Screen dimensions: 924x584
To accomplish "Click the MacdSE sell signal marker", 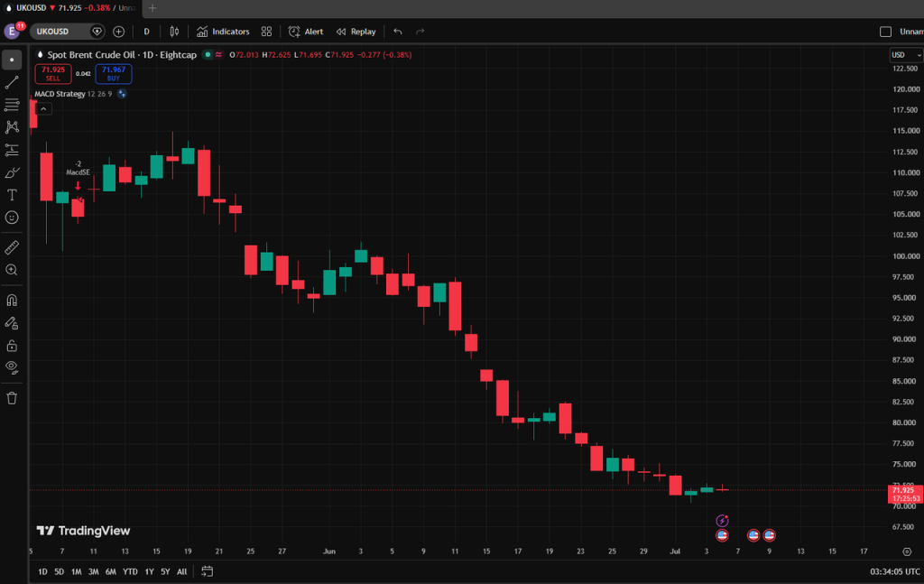I will pos(78,176).
